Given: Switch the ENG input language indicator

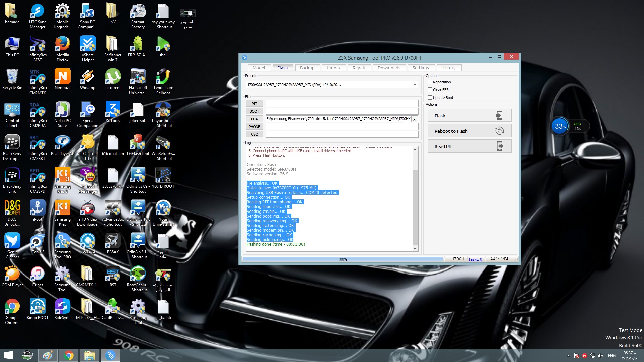Looking at the screenshot, I should click(612, 356).
